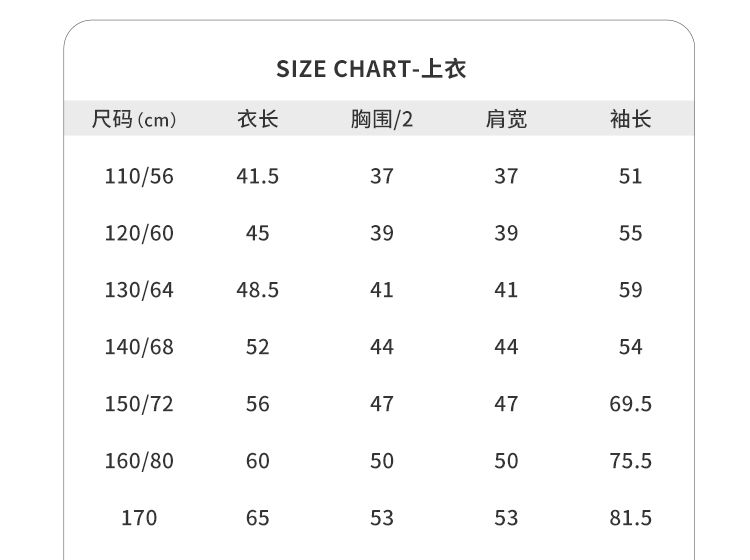Select the 65 garment length cell
This screenshot has width=750, height=560.
click(x=257, y=519)
